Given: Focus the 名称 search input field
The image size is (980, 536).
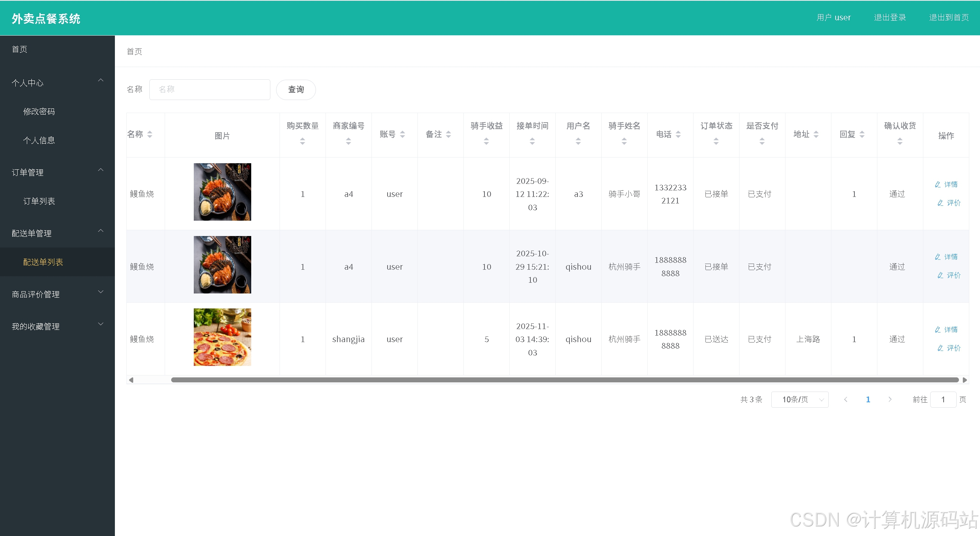Looking at the screenshot, I should [x=210, y=90].
